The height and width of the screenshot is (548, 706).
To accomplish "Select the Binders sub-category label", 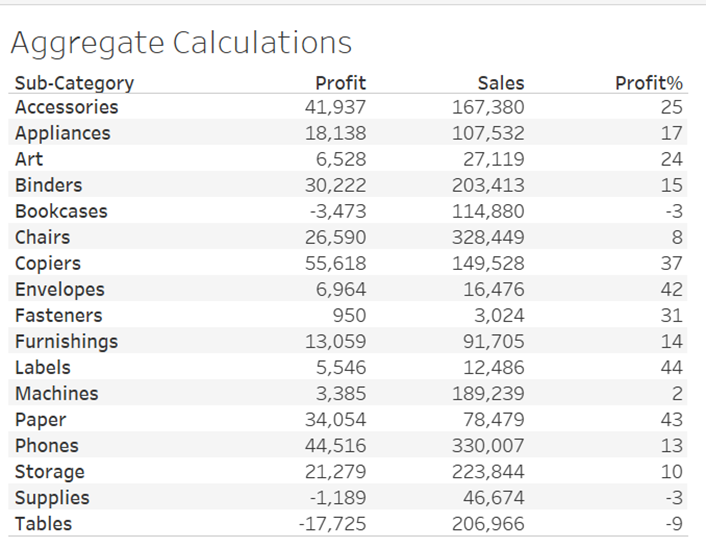I will 49,185.
